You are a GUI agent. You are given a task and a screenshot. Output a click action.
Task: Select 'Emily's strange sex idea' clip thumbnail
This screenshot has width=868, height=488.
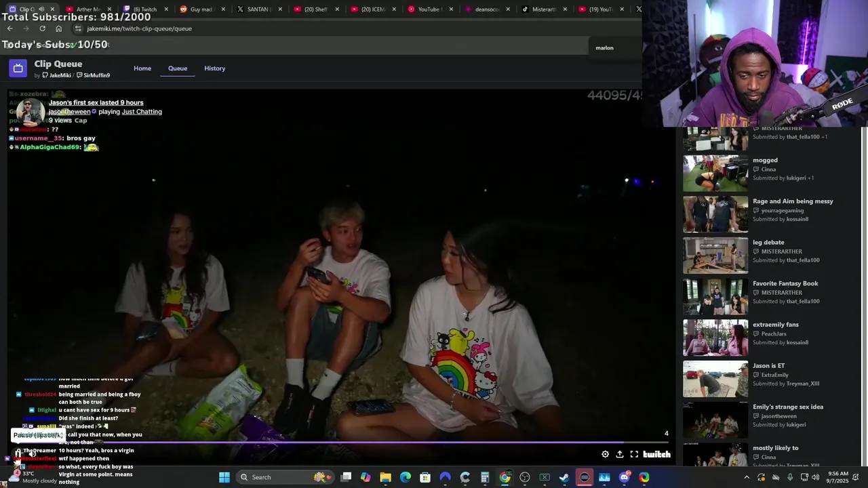[715, 420]
